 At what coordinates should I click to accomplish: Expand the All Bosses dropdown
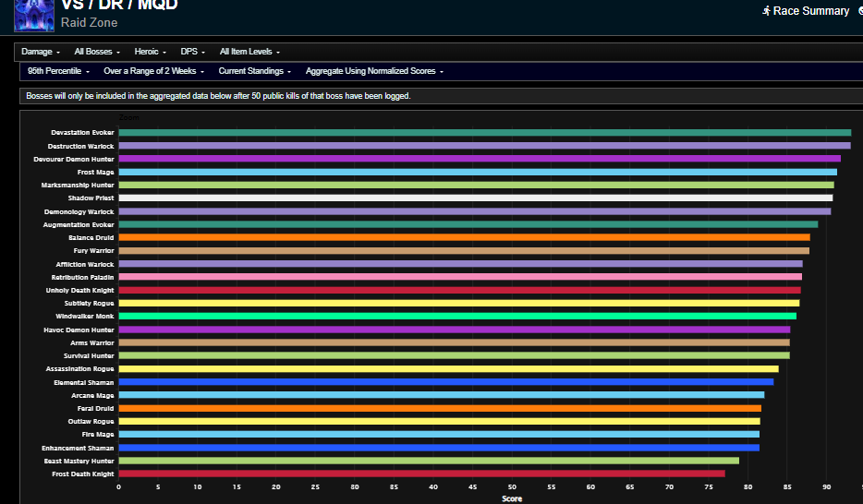97,52
